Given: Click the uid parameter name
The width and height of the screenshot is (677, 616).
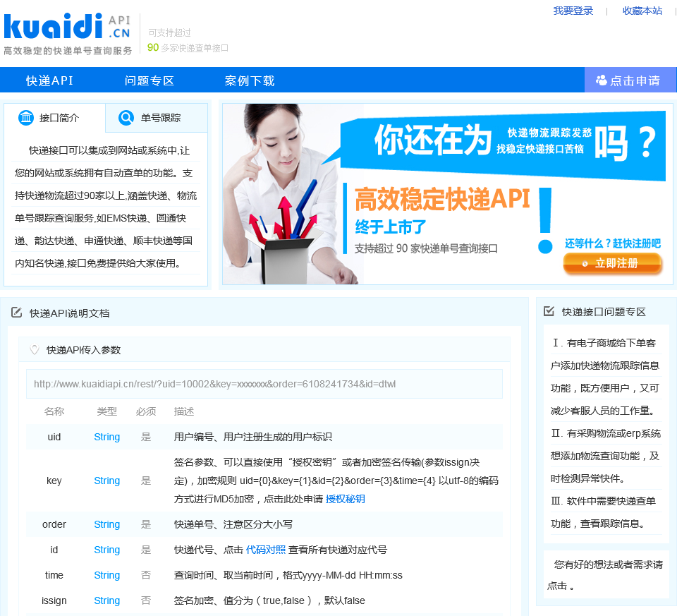Looking at the screenshot, I should pos(54,437).
